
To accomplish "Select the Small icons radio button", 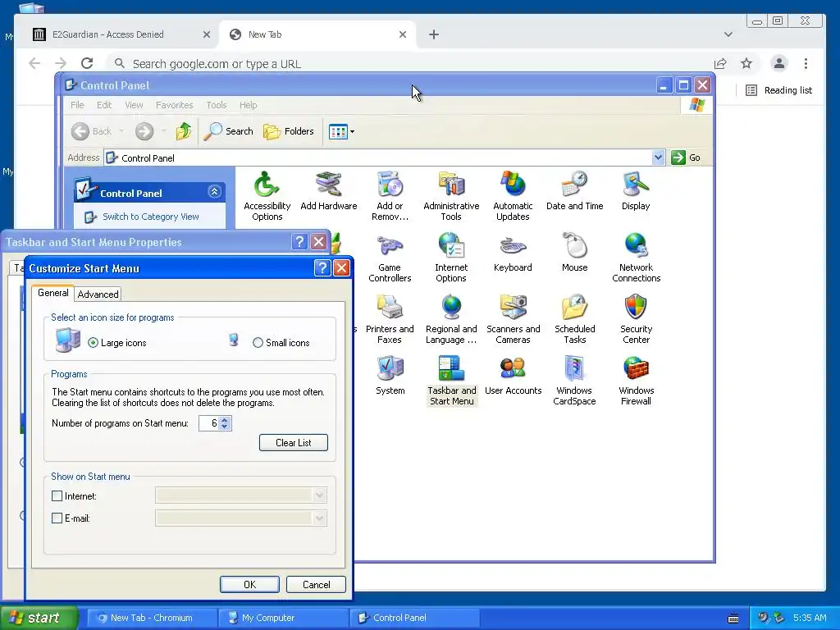I will pyautogui.click(x=258, y=343).
